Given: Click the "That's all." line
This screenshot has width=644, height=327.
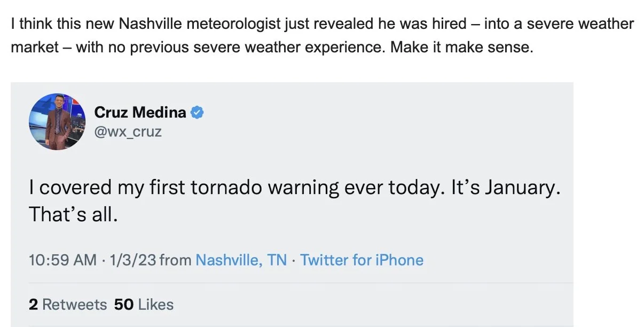Looking at the screenshot, I should tap(72, 214).
